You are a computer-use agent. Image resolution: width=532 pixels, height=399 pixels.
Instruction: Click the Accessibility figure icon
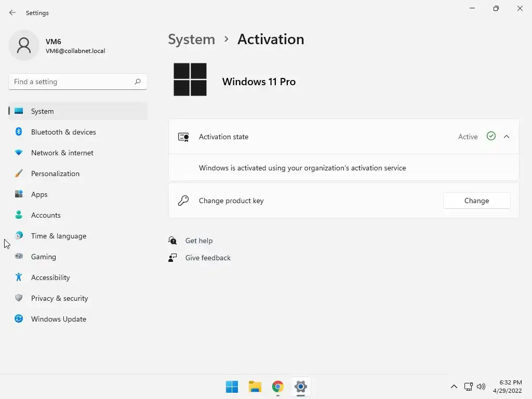tap(19, 277)
